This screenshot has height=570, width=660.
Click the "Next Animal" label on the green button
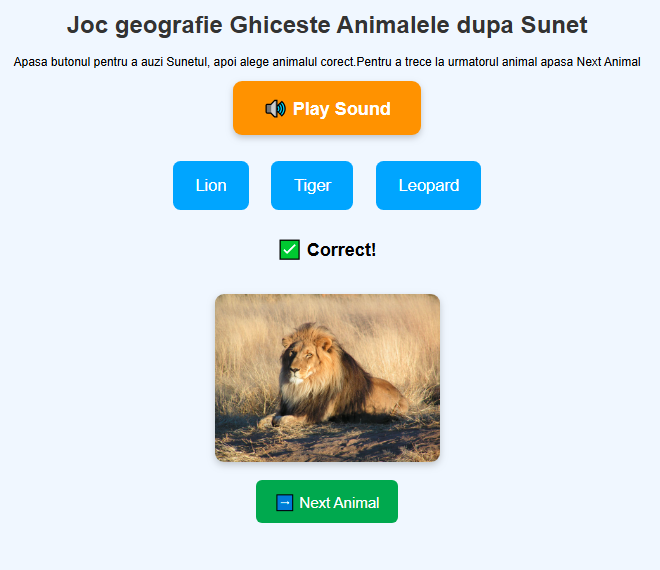click(339, 502)
